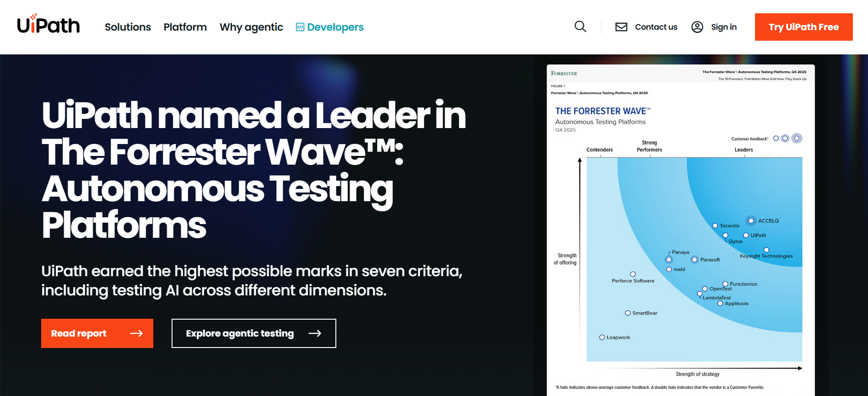Click the SmartBear label on the chart
Viewport: 868px width, 396px height.
[x=645, y=313]
